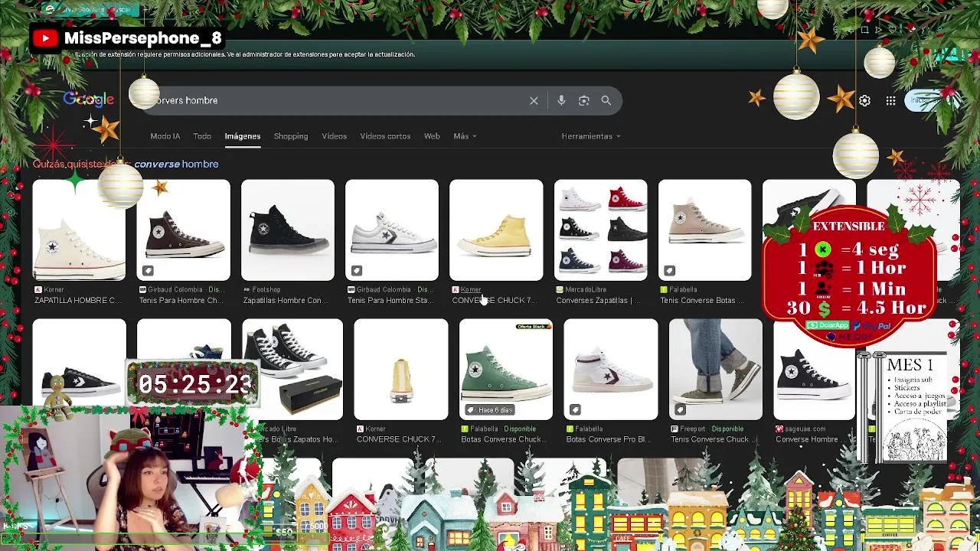This screenshot has height=551, width=980.
Task: Click the 'converse hombre' spelling suggestion
Action: click(176, 164)
